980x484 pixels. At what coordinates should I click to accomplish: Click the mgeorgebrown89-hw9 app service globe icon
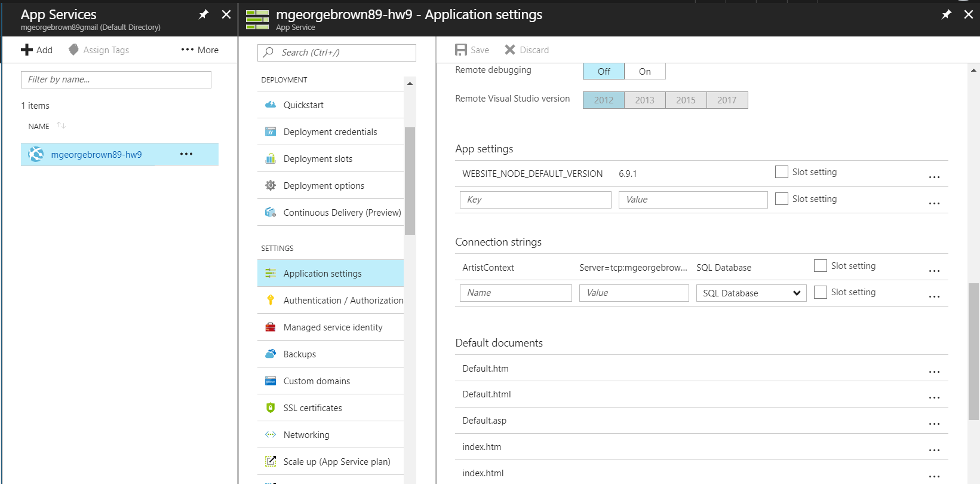36,154
